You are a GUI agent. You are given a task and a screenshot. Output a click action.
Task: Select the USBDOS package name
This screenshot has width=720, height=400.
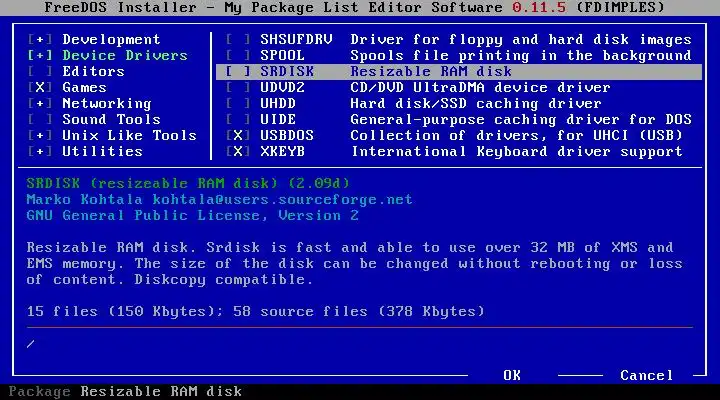287,135
